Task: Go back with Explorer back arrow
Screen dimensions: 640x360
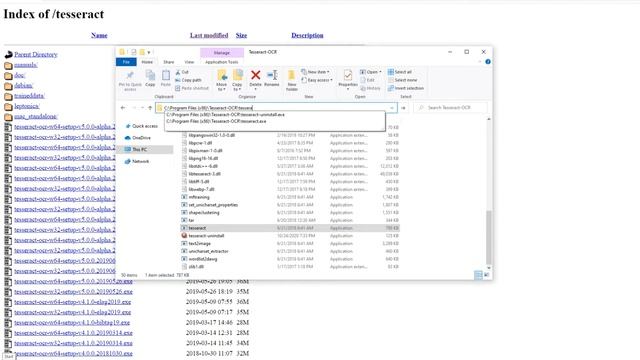Action: coord(123,108)
